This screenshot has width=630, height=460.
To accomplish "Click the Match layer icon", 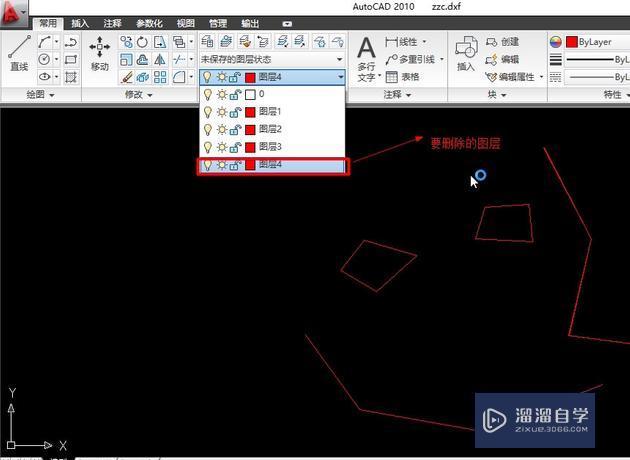I will click(245, 41).
